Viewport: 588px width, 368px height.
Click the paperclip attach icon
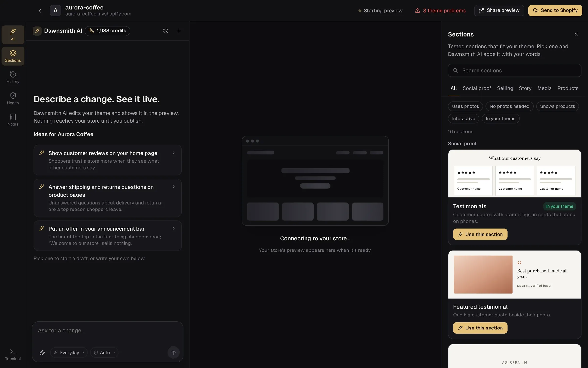point(42,353)
